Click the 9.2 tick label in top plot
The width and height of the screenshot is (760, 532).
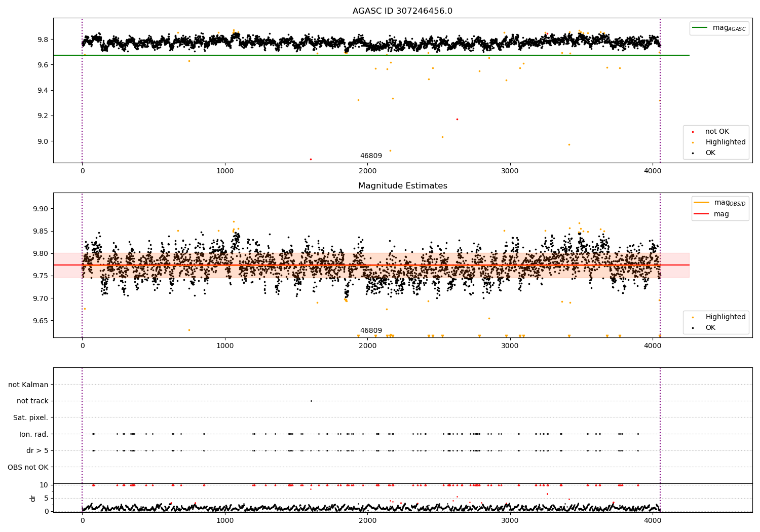coord(43,116)
